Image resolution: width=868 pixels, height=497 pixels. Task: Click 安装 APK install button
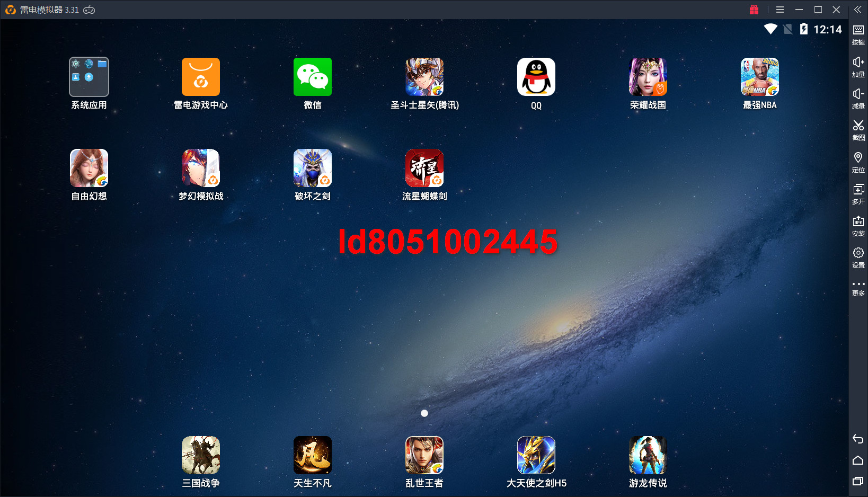(858, 225)
